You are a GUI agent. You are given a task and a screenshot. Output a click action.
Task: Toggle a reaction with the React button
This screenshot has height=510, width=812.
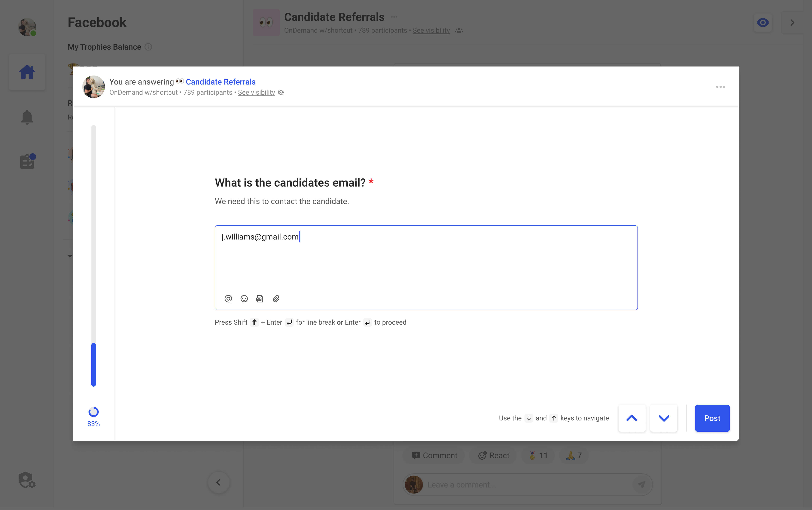click(493, 455)
